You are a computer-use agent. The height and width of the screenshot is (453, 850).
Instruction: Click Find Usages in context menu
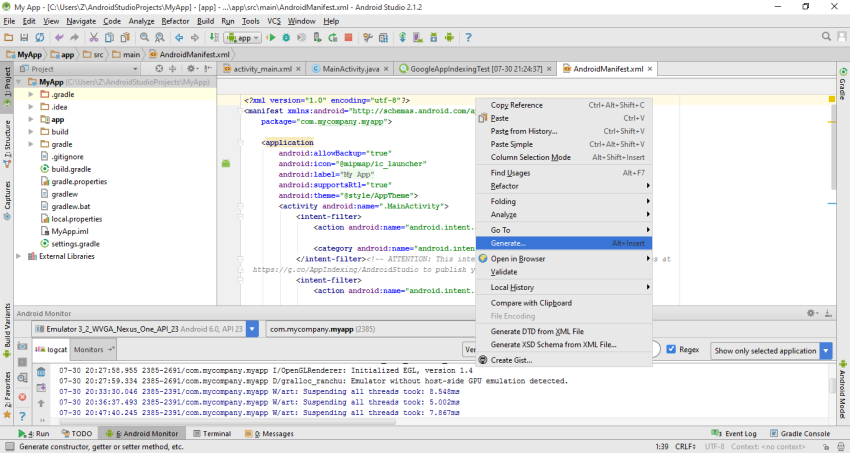click(564, 173)
